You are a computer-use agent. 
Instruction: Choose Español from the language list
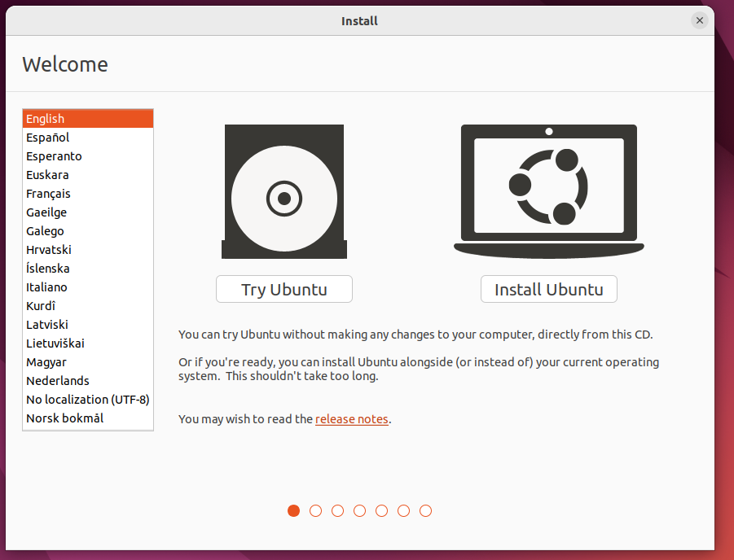point(47,138)
